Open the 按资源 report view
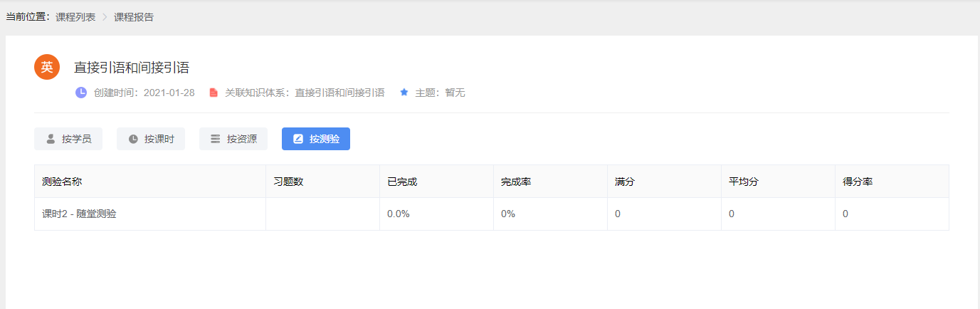Viewport: 980px width, 309px height. click(x=233, y=140)
